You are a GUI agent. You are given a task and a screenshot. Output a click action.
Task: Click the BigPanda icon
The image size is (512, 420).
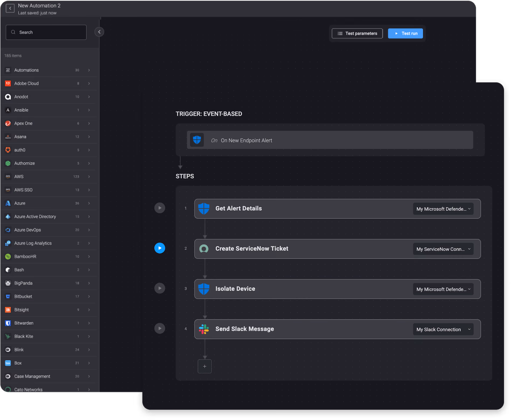coord(8,283)
